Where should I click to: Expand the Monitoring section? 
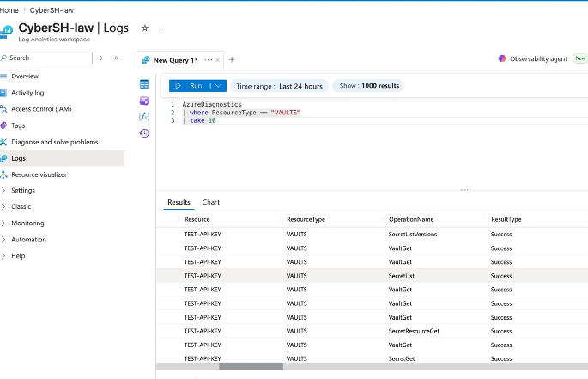point(3,223)
